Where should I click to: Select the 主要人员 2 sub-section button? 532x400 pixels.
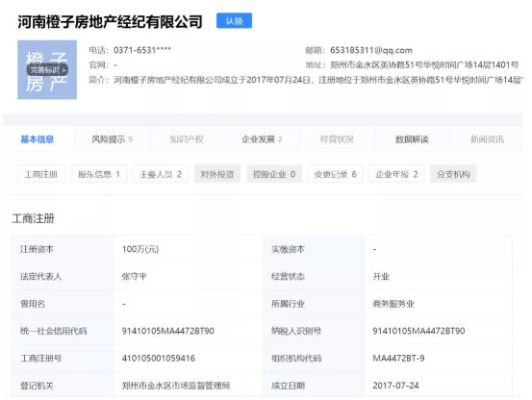pos(161,174)
